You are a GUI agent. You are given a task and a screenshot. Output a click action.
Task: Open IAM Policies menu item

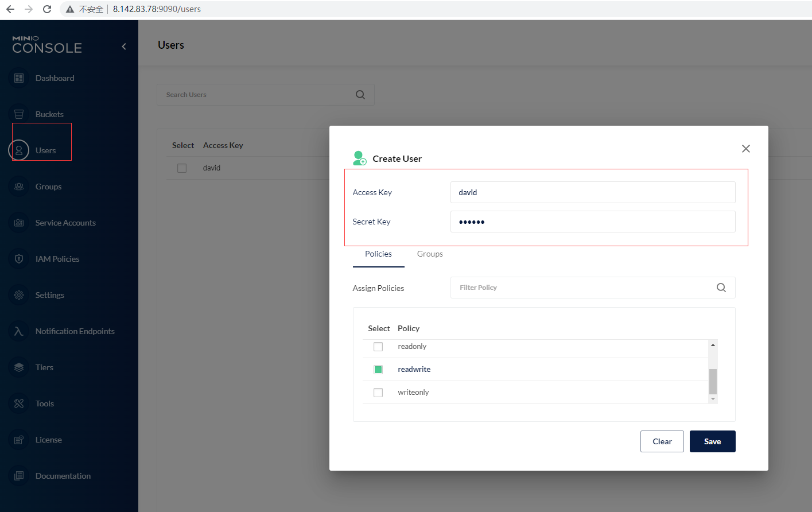tap(57, 259)
